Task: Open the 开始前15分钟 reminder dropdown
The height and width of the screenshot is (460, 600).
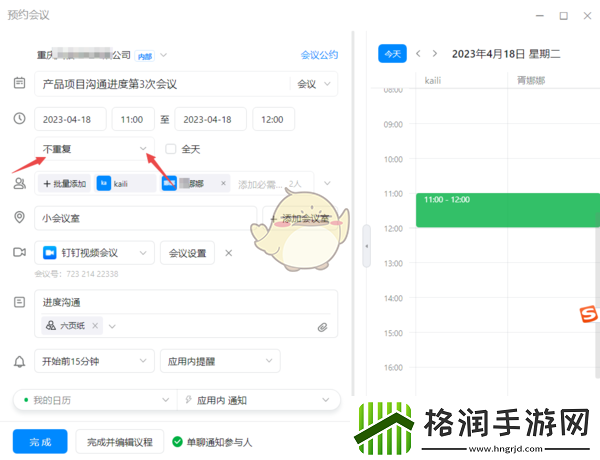Action: 95,361
